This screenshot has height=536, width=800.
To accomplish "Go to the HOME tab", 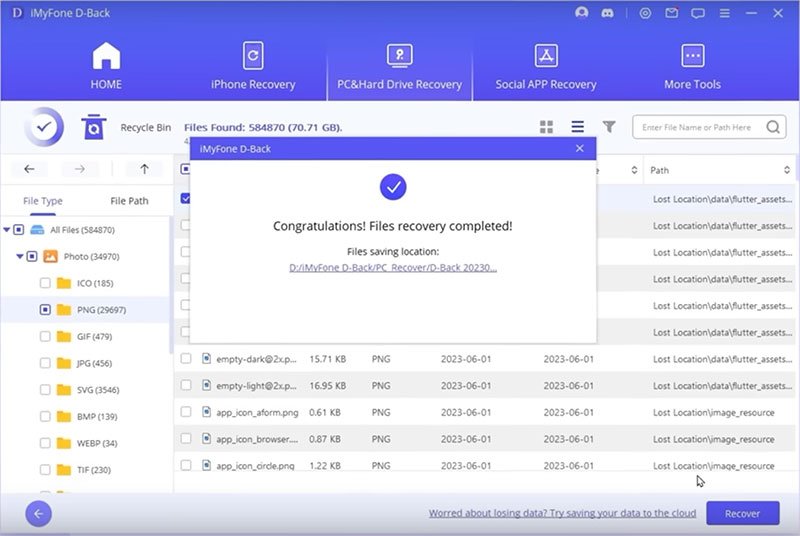I will coord(106,66).
